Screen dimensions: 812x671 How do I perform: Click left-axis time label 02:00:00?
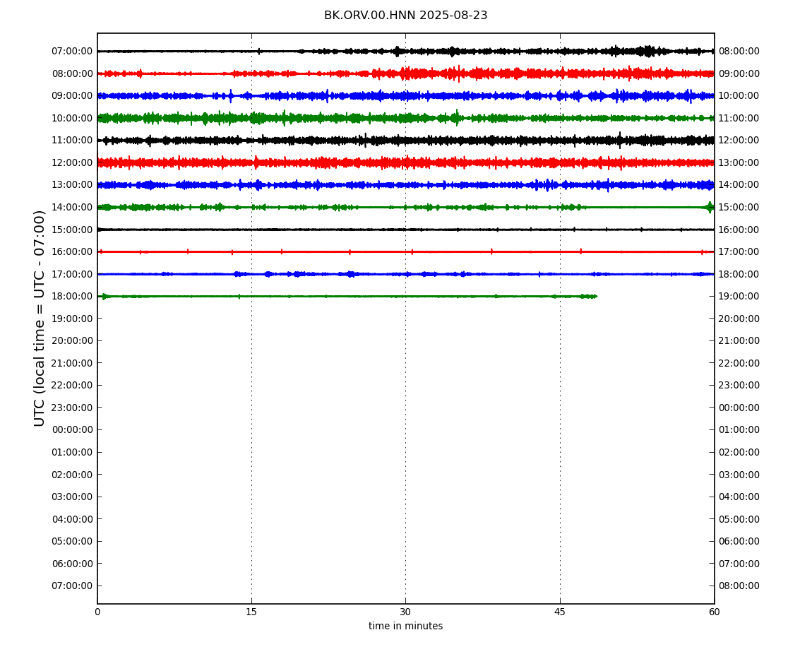point(72,475)
